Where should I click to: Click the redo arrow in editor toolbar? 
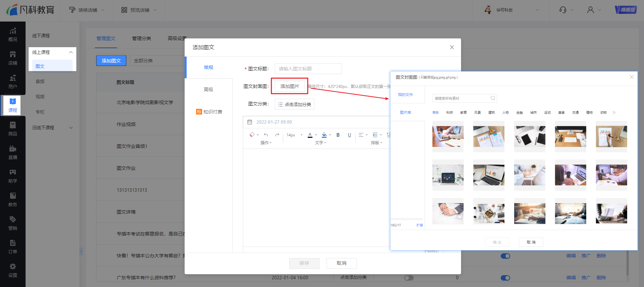pyautogui.click(x=277, y=135)
